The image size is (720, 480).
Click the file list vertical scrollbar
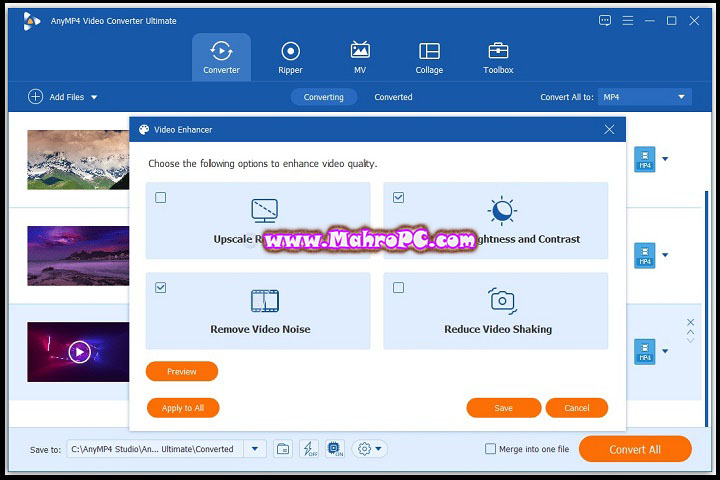(706, 309)
